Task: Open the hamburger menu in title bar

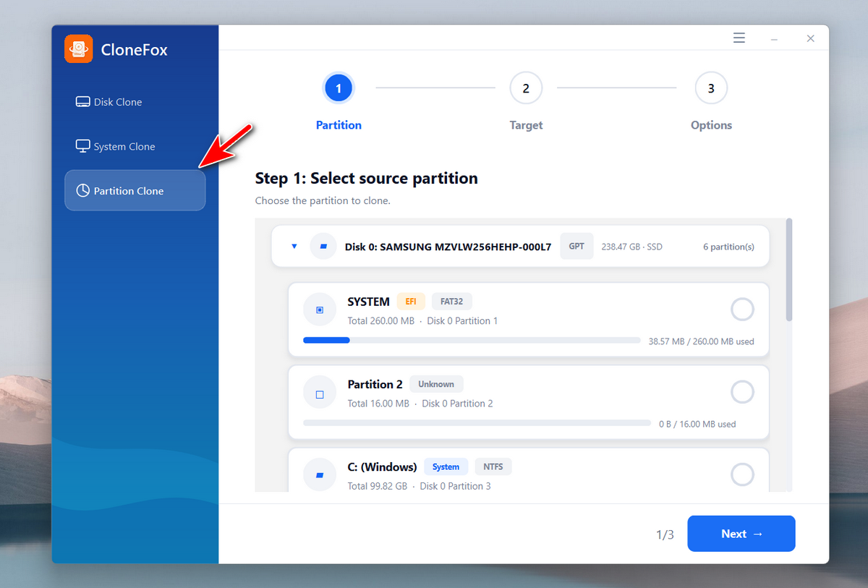Action: [x=739, y=38]
